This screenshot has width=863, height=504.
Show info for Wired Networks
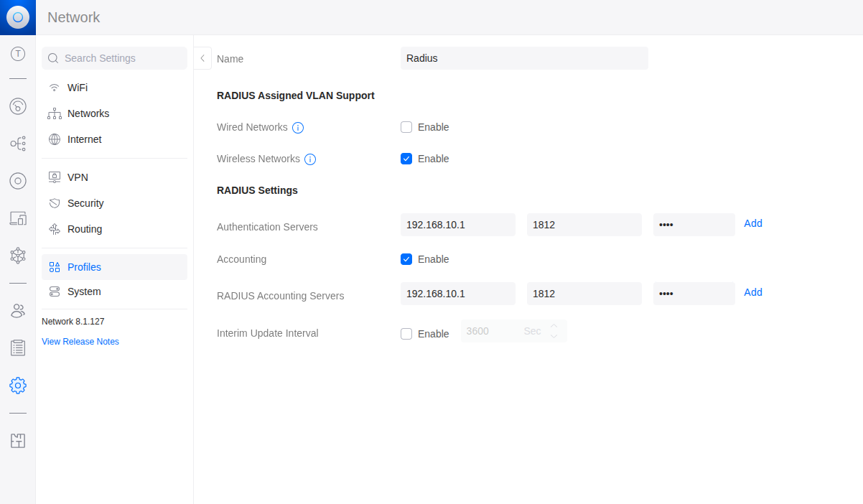click(298, 128)
